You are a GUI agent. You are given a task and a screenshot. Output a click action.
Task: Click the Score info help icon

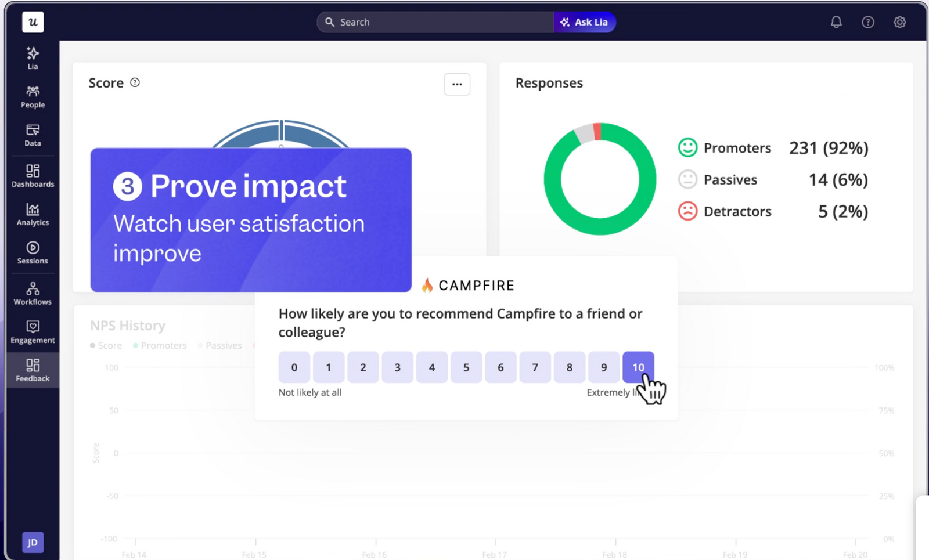(135, 82)
